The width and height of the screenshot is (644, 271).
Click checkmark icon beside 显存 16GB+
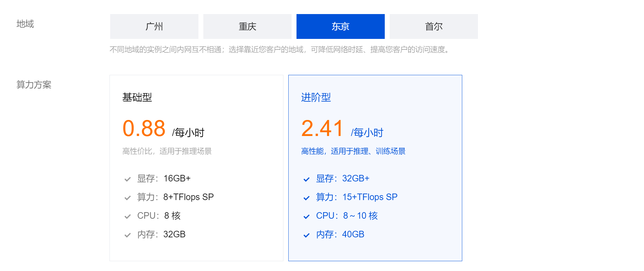pyautogui.click(x=127, y=179)
